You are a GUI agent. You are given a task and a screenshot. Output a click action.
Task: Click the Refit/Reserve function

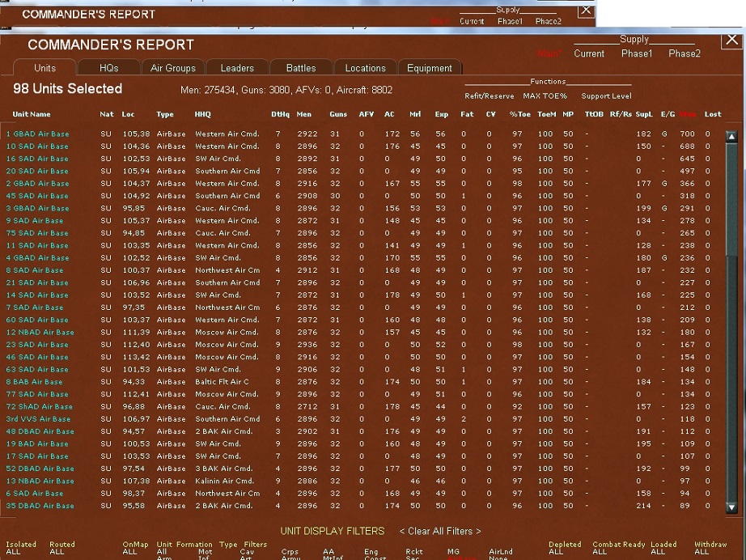pos(489,96)
